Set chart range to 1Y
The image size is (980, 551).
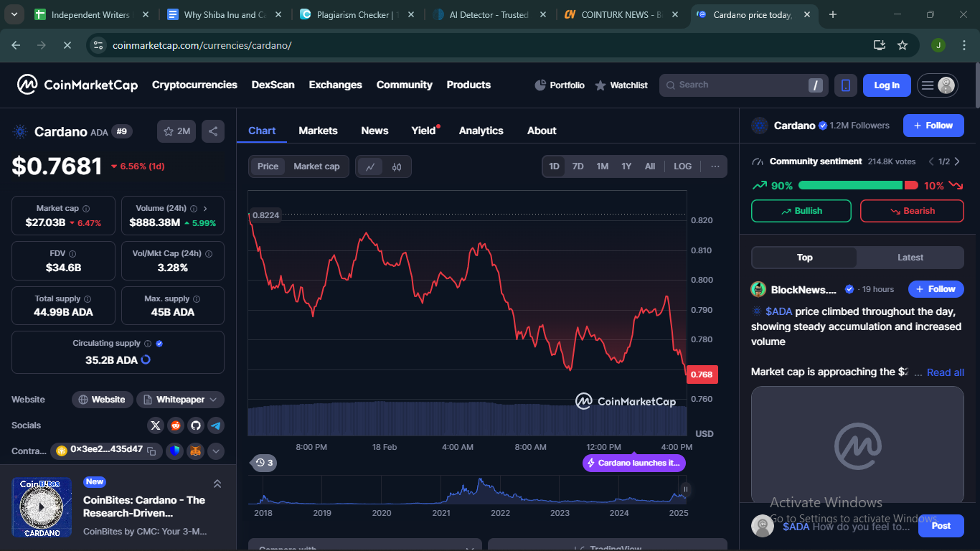point(626,166)
